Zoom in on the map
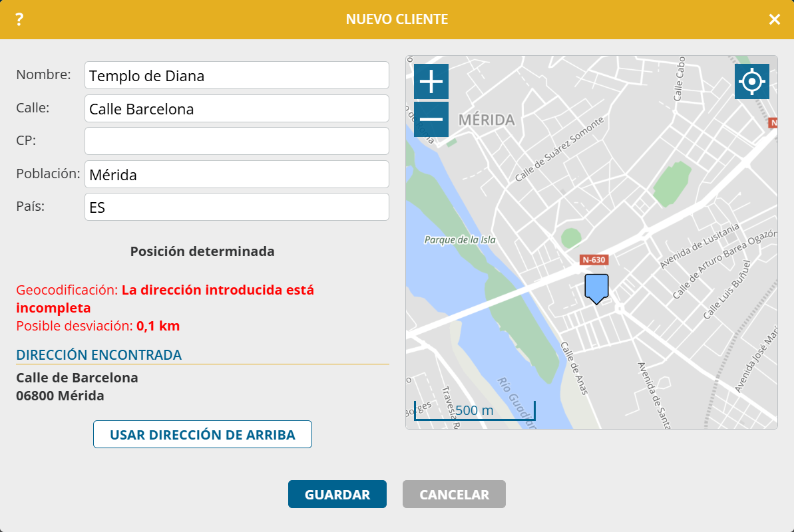The image size is (794, 532). click(431, 82)
